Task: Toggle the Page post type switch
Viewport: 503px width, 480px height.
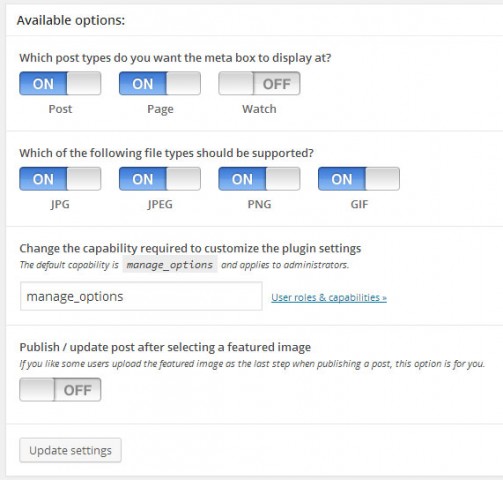Action: (x=160, y=83)
